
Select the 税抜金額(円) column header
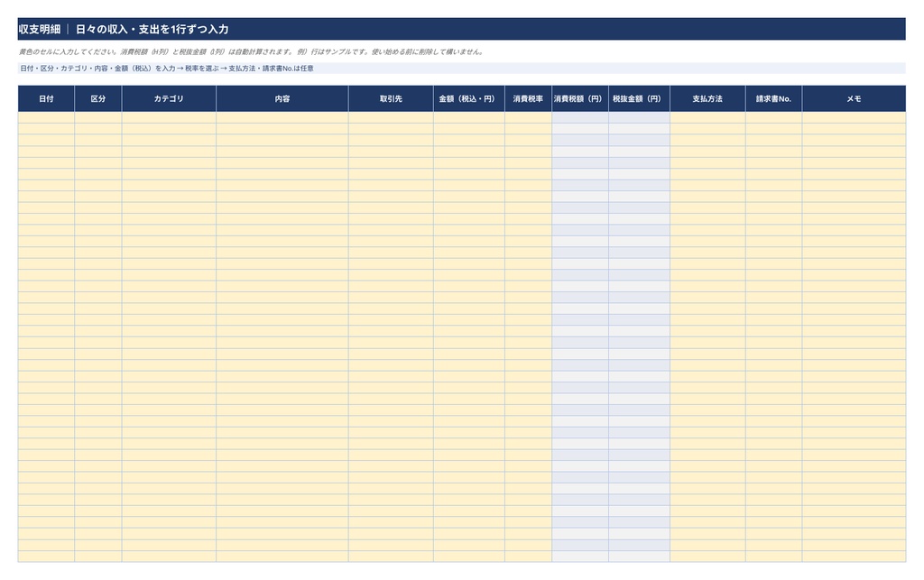coord(639,98)
